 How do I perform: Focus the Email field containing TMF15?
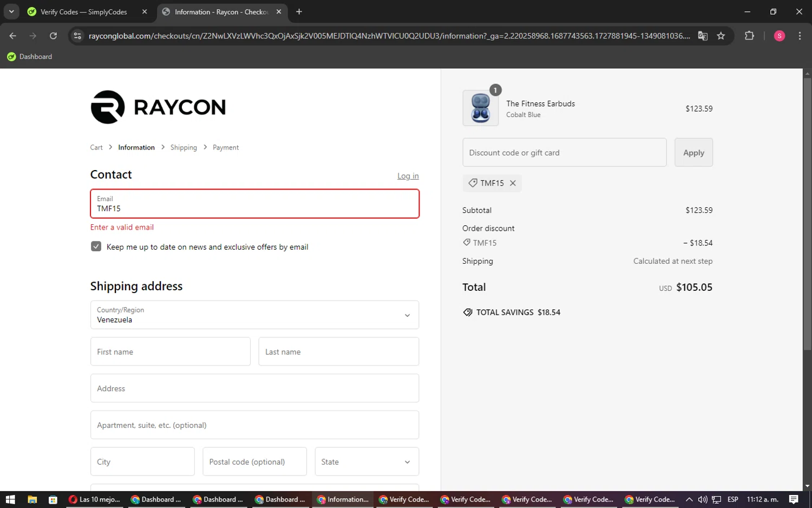(254, 204)
